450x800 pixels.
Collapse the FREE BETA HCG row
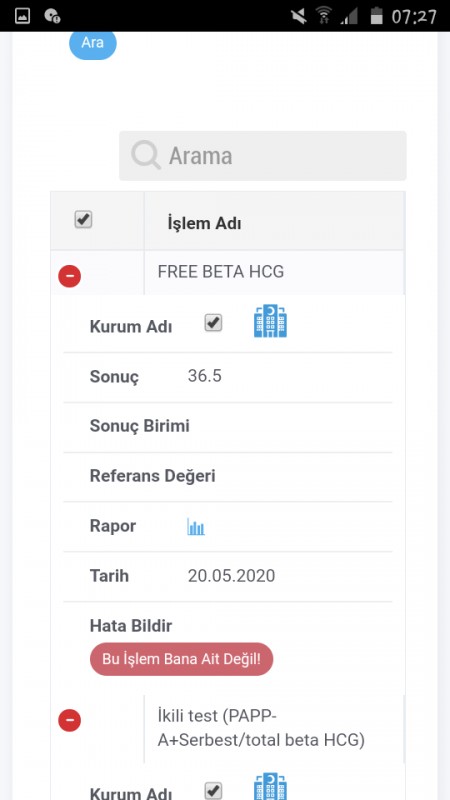[x=69, y=277]
